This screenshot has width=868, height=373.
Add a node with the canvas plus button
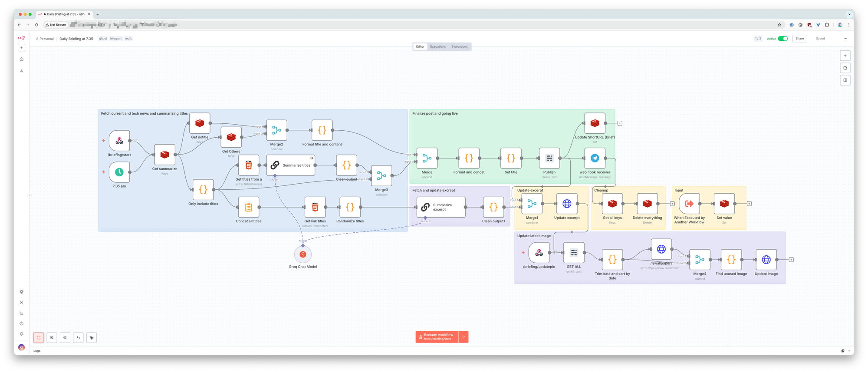pyautogui.click(x=845, y=56)
